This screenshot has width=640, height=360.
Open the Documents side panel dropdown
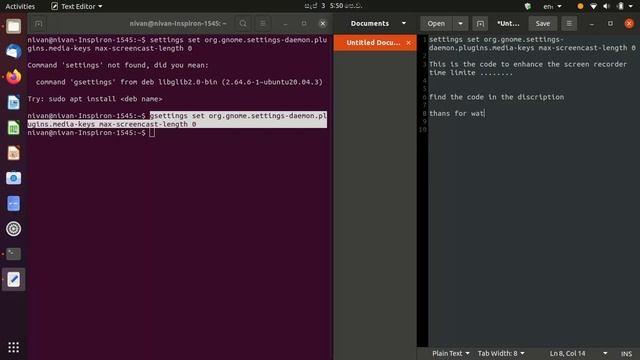click(x=378, y=24)
